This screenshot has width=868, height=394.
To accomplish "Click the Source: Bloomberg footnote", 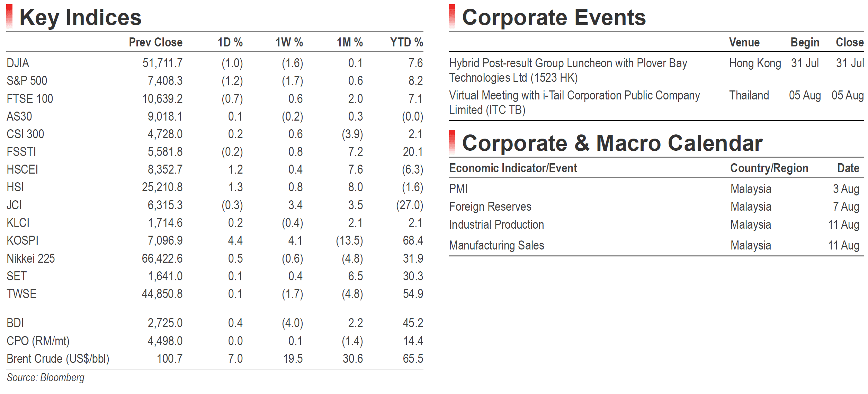I will 45,378.
